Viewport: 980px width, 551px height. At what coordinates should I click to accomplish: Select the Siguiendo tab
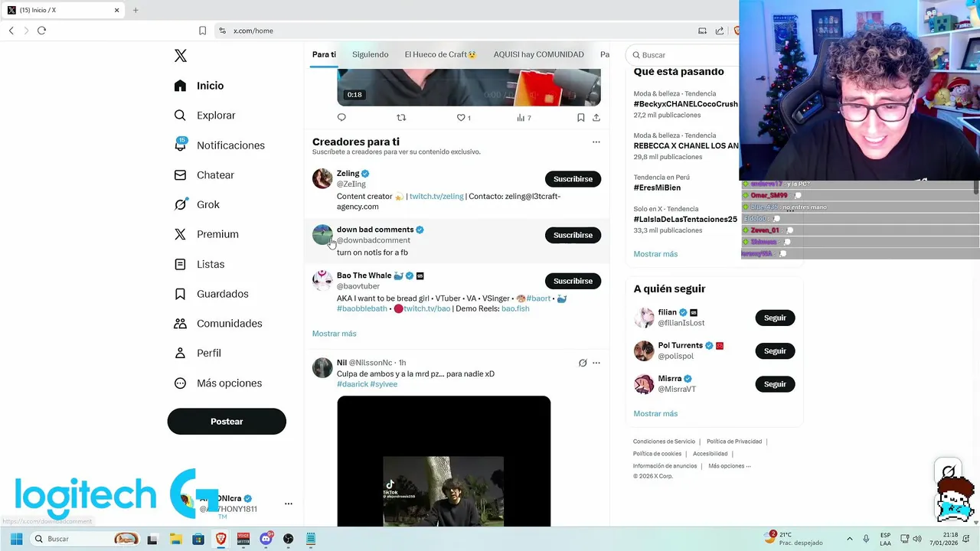(x=370, y=54)
